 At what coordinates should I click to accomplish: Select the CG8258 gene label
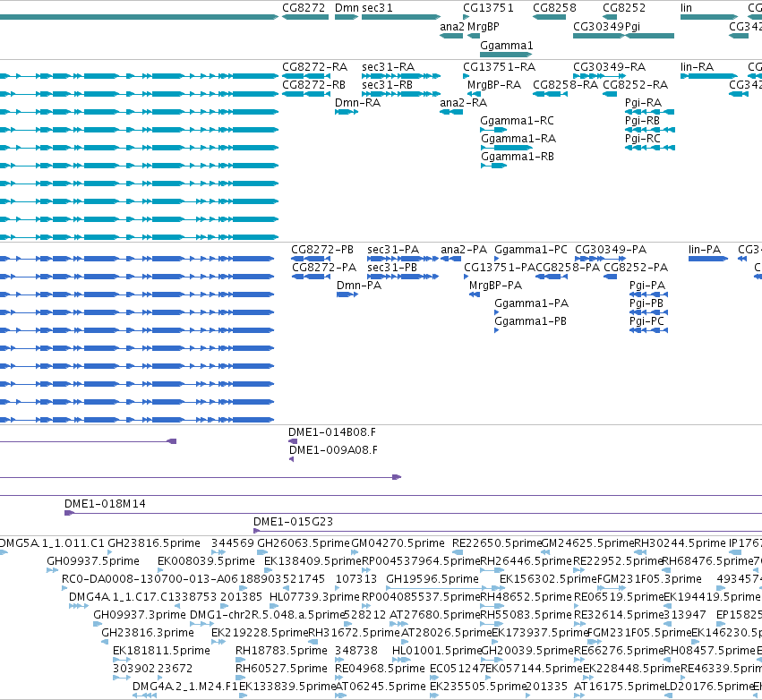pos(554,8)
